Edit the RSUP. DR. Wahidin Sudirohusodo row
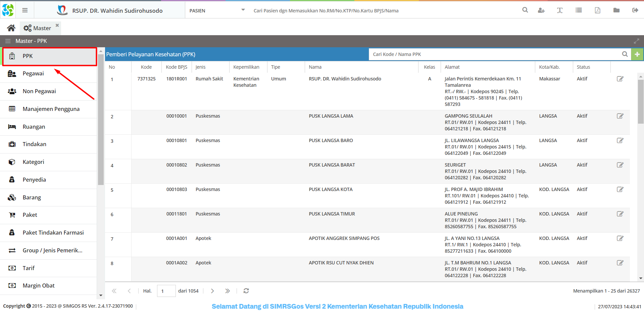 click(620, 79)
